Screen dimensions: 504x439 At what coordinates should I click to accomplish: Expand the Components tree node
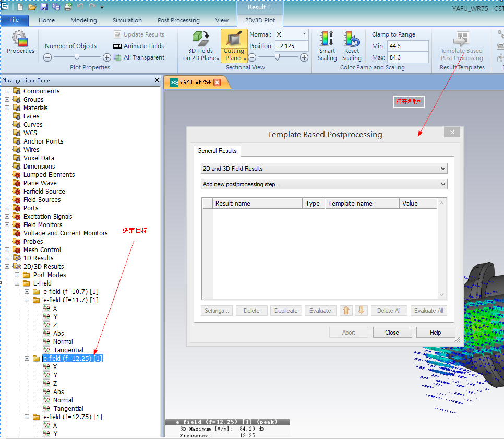point(7,91)
